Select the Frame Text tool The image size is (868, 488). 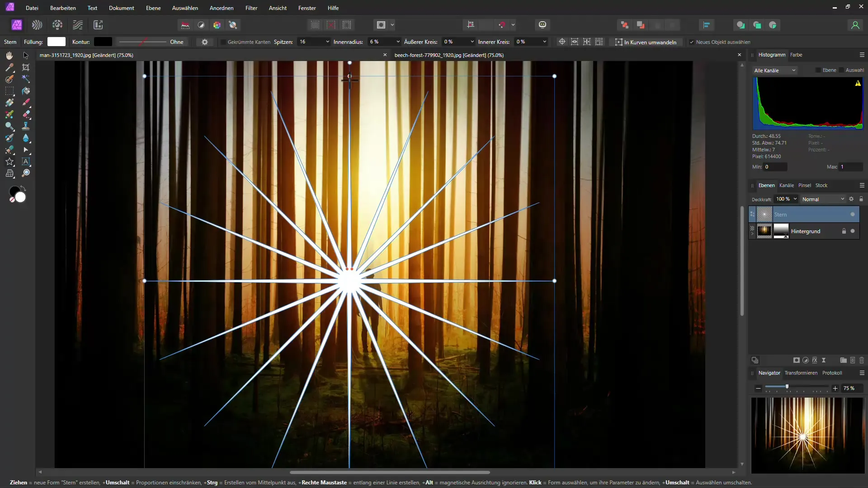[26, 162]
